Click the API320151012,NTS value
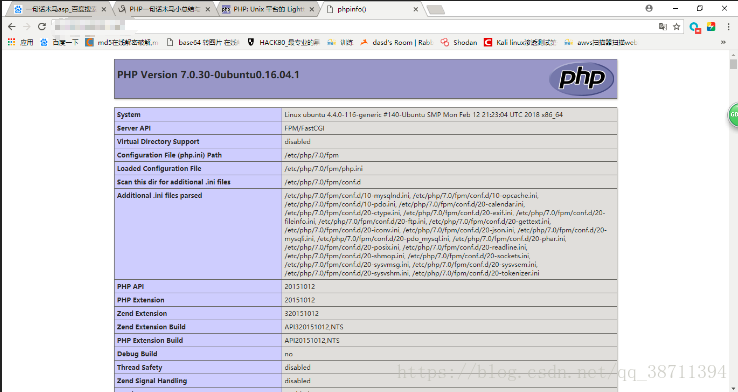This screenshot has width=738, height=392. tap(313, 327)
